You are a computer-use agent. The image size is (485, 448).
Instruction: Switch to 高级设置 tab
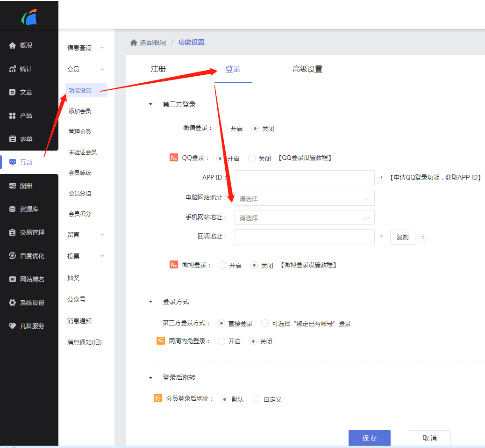(307, 69)
